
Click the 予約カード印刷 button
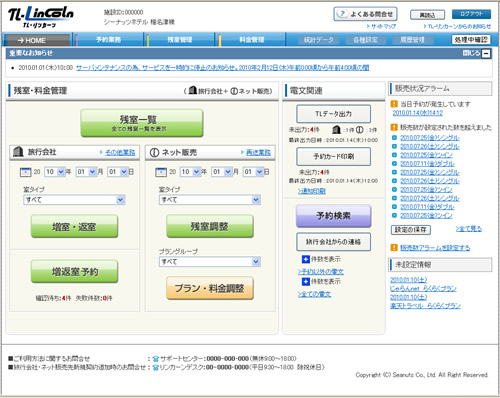[333, 156]
